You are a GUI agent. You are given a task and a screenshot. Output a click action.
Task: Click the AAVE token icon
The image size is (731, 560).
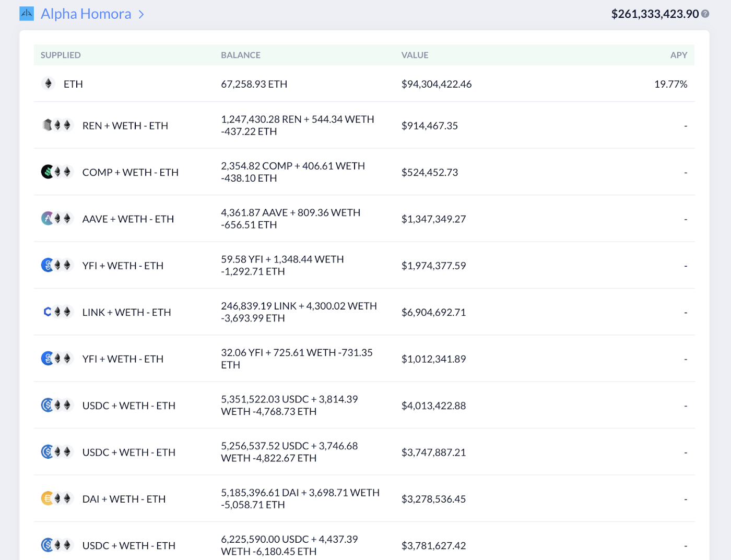(x=48, y=218)
